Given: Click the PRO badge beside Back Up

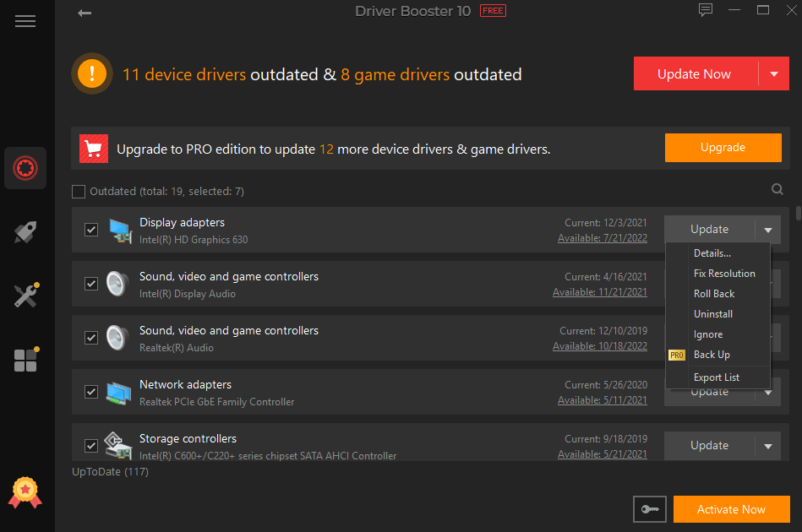Looking at the screenshot, I should coord(677,356).
